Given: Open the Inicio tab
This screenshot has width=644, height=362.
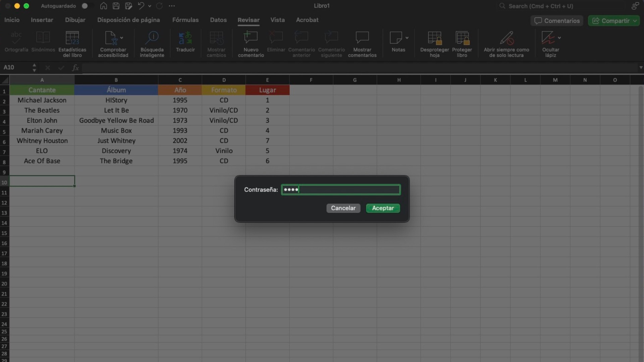Looking at the screenshot, I should coord(12,20).
